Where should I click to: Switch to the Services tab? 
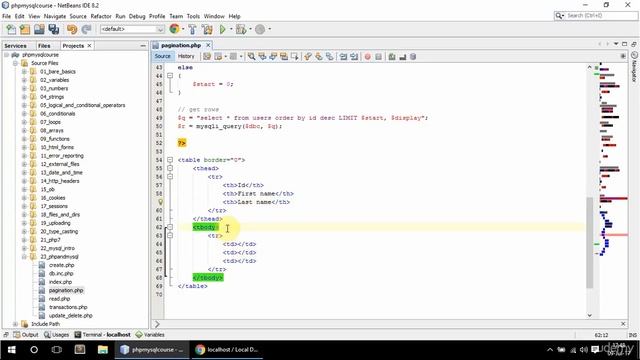pos(16,46)
